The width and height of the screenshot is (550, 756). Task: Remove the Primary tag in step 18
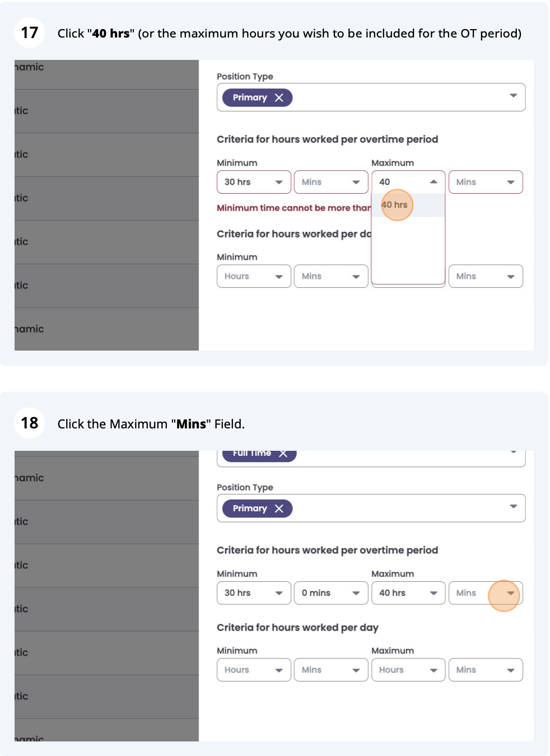[279, 508]
